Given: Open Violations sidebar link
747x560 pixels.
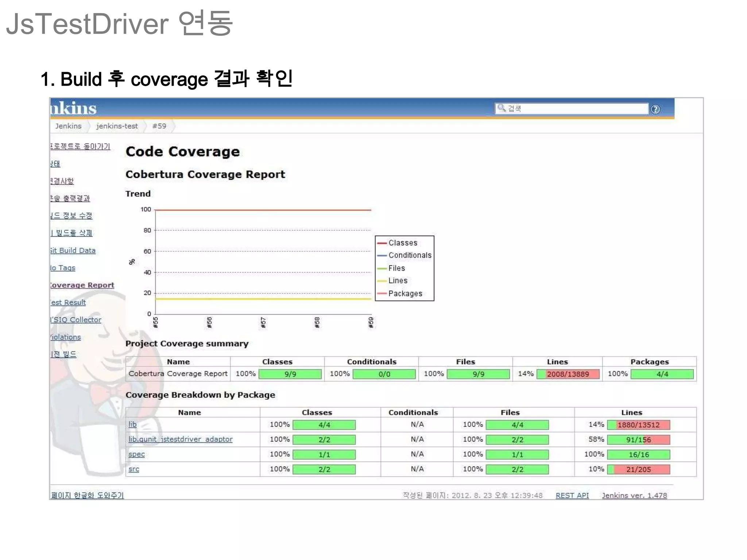Looking at the screenshot, I should click(66, 337).
